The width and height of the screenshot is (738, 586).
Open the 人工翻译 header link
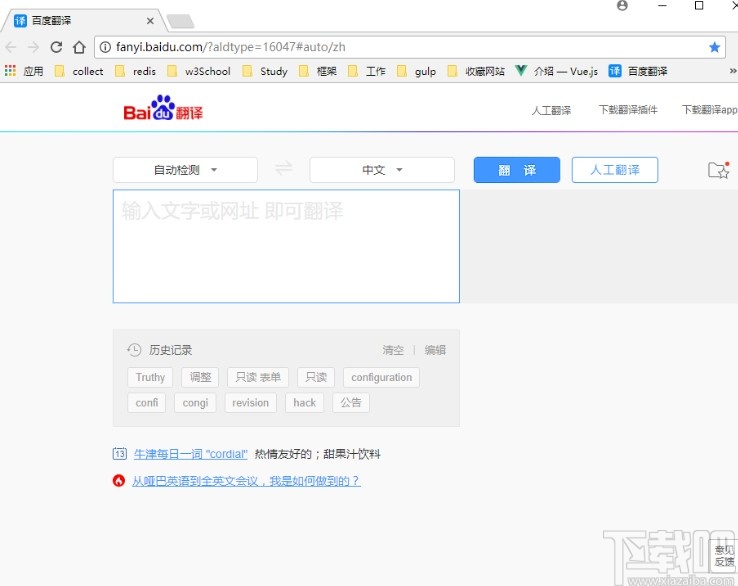551,110
